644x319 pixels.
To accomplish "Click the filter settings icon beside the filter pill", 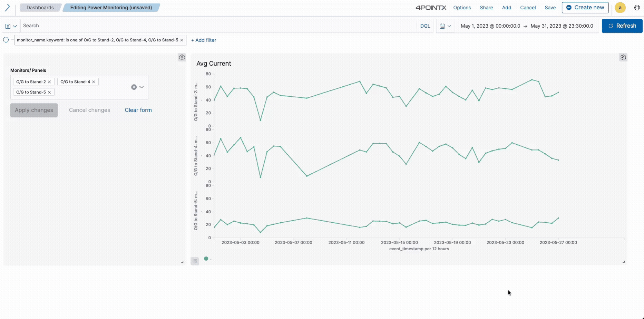I will [6, 40].
